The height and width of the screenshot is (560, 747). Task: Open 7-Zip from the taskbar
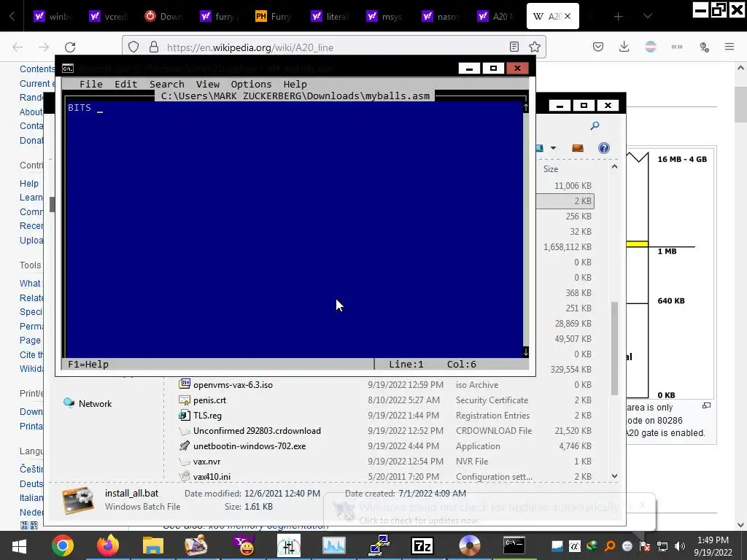tap(422, 545)
